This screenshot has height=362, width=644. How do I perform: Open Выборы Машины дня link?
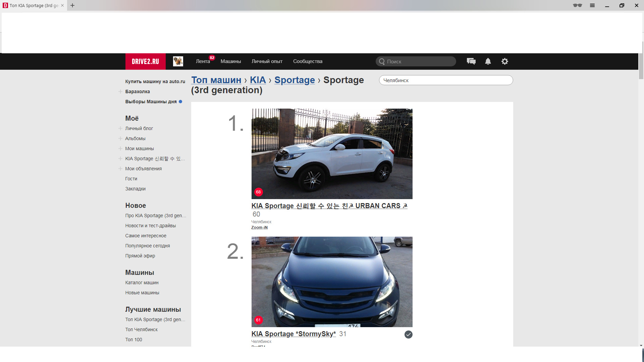coord(151,102)
